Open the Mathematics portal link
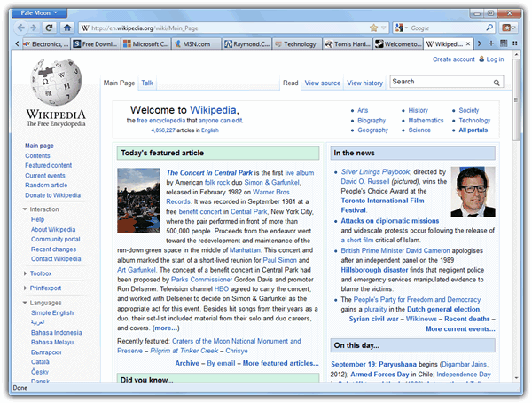The image size is (532, 403). click(x=426, y=121)
